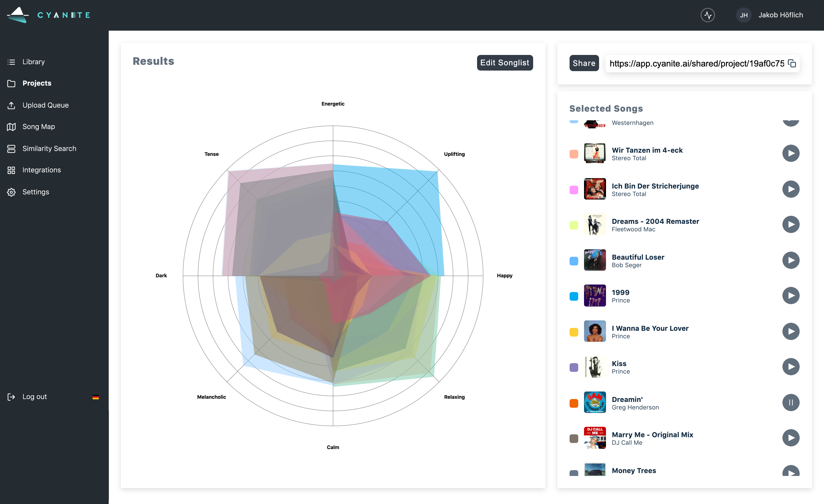Image resolution: width=824 pixels, height=504 pixels.
Task: Play 1999 by Prince
Action: click(790, 296)
